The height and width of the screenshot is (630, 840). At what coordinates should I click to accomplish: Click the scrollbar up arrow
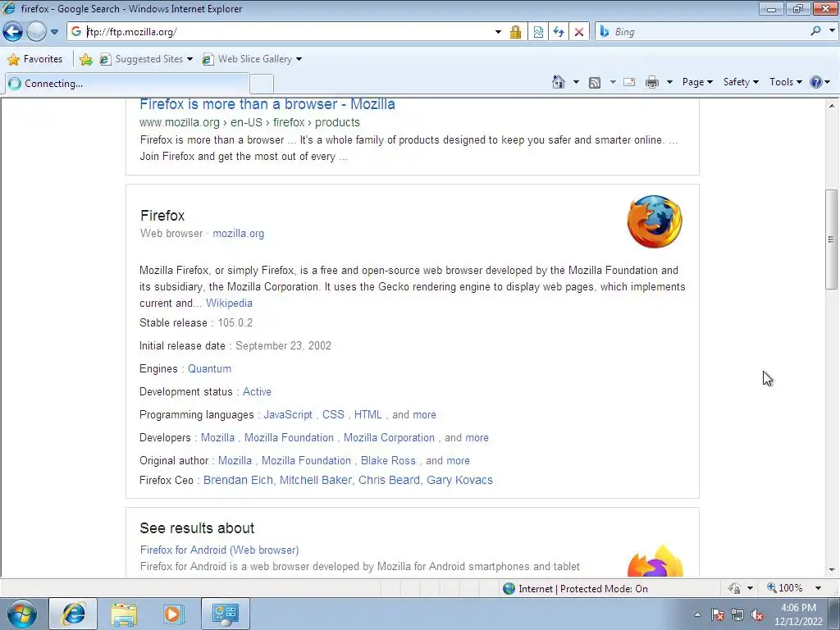coord(832,106)
